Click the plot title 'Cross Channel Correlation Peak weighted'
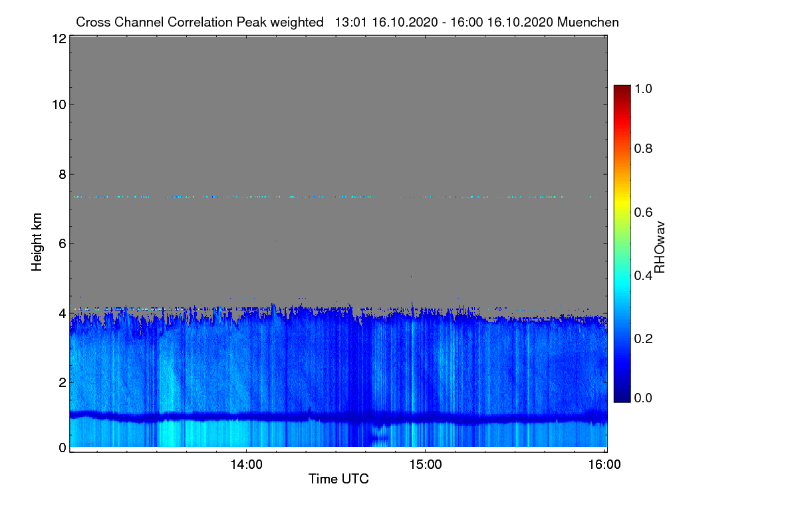This screenshot has width=798, height=532. (x=200, y=22)
